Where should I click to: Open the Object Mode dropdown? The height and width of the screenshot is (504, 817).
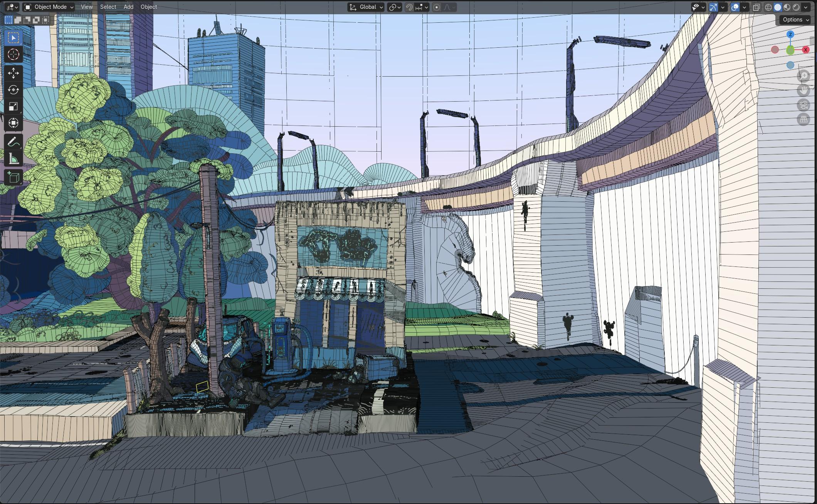click(x=49, y=7)
